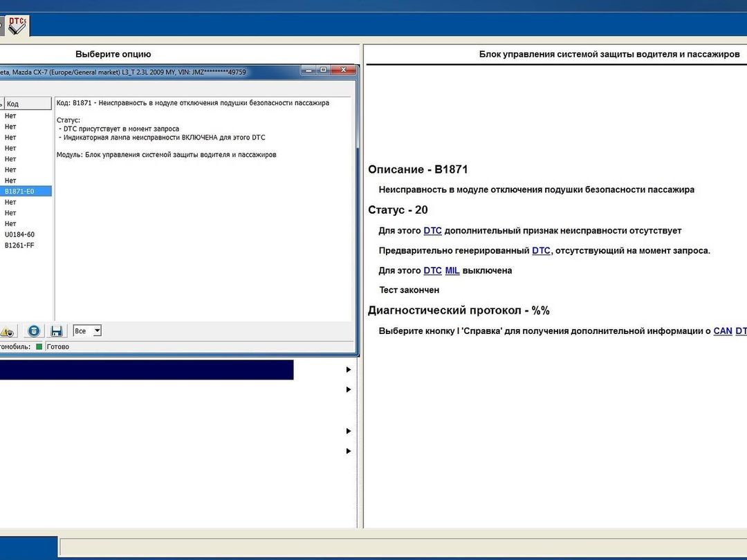The width and height of the screenshot is (747, 560).
Task: Click the empty status field at bottom
Action: point(403,547)
